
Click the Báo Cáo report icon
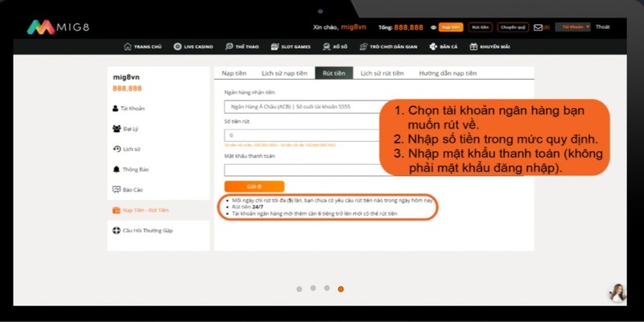coord(116,189)
